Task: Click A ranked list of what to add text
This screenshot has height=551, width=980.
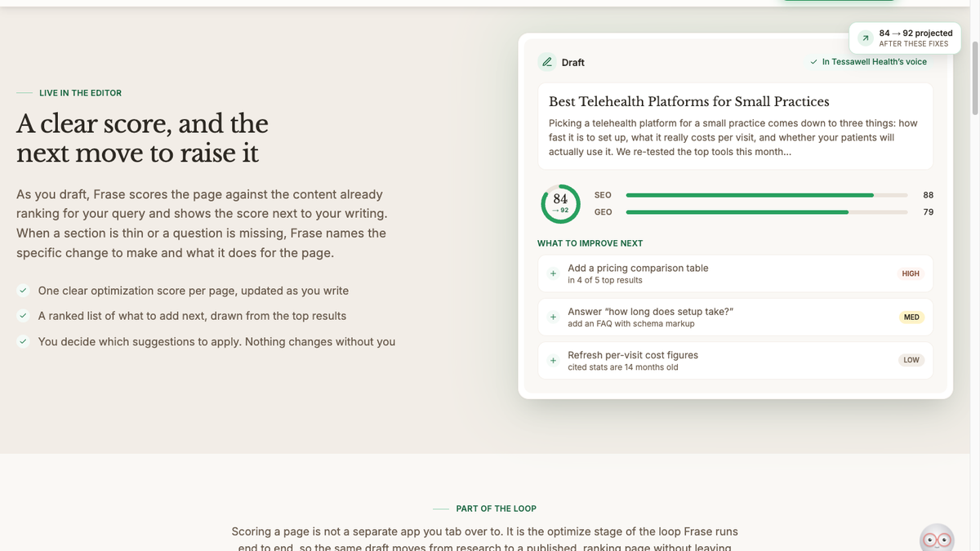Action: (x=192, y=316)
